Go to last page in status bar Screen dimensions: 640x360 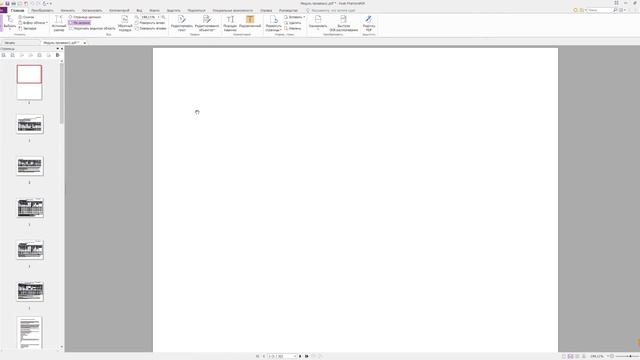coord(307,356)
